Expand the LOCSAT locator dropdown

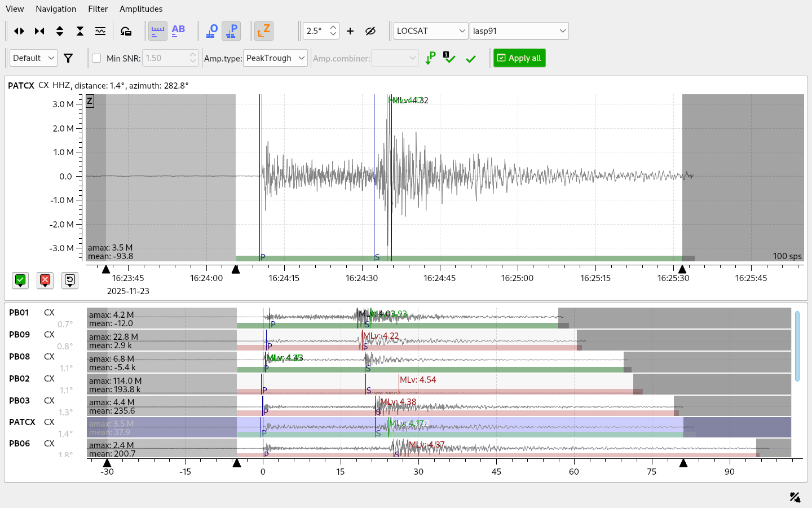tap(431, 31)
